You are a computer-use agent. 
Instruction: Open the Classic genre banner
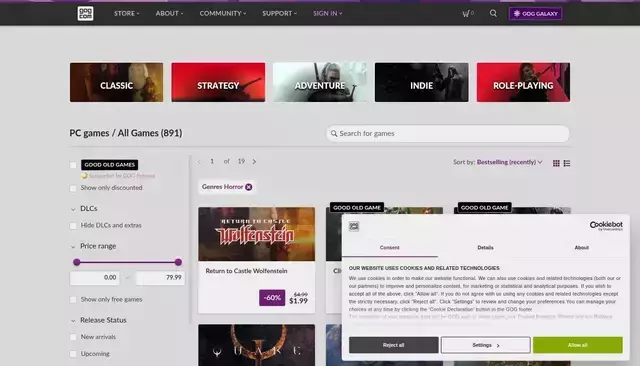point(116,82)
